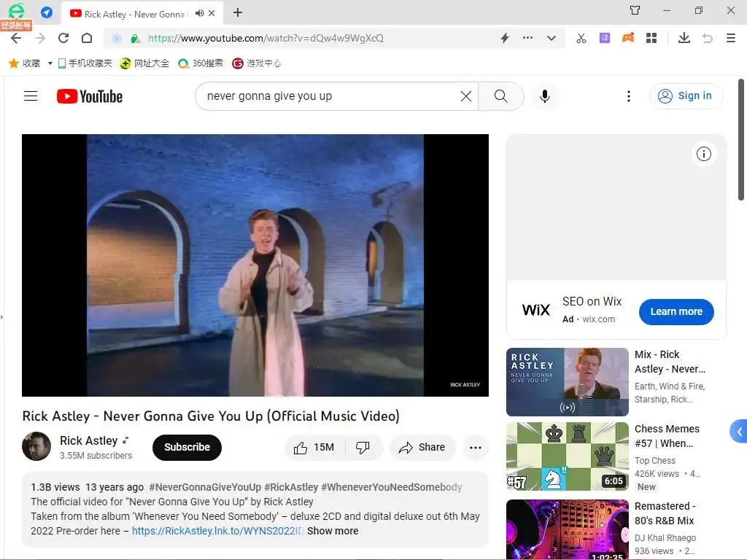Close the Rick Astley tab

pos(212,13)
